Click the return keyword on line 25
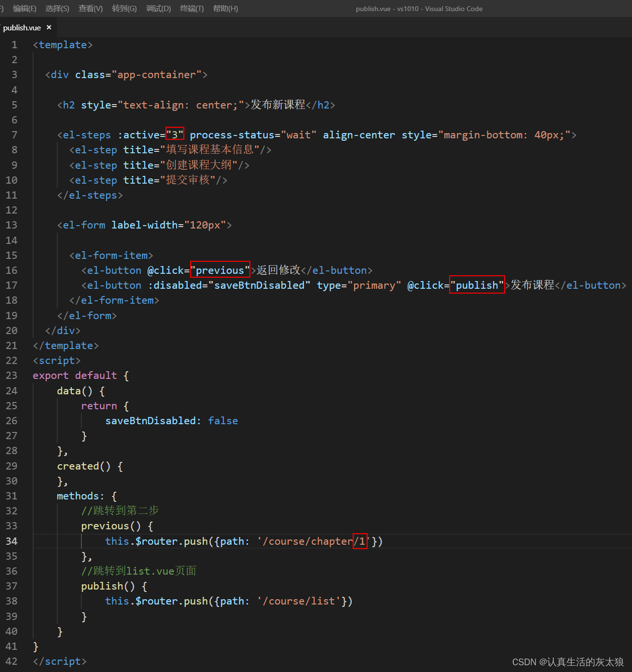 [99, 406]
